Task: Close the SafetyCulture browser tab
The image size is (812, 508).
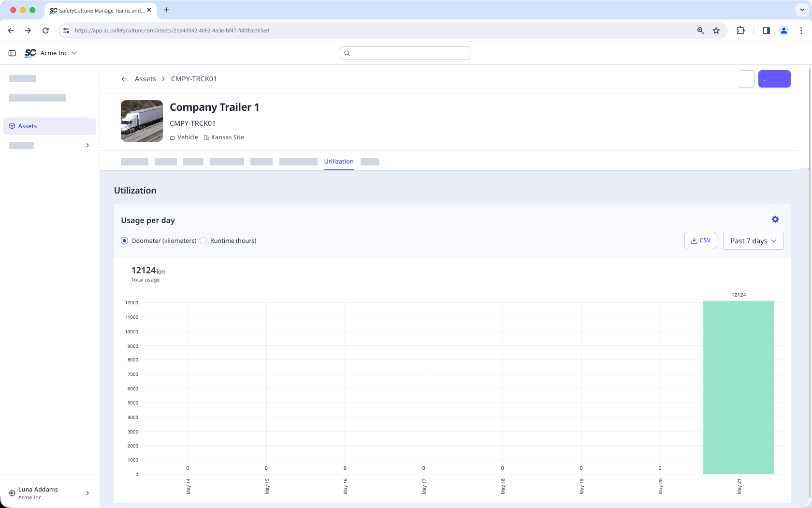Action: [x=149, y=10]
